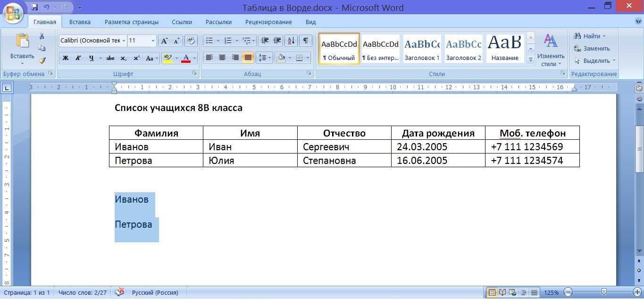644x299 pixels.
Task: Click the Найти button
Action: click(590, 36)
